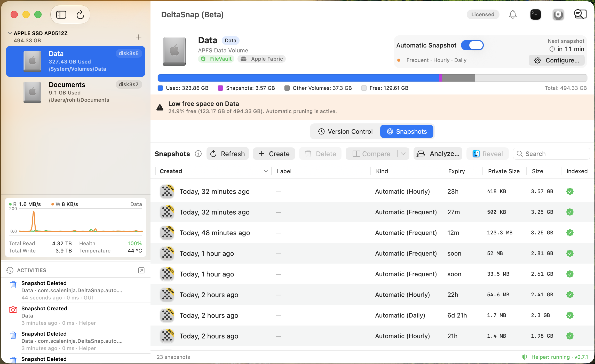Image resolution: width=595 pixels, height=364 pixels.
Task: Click the reload arrow in the title bar
Action: (80, 15)
